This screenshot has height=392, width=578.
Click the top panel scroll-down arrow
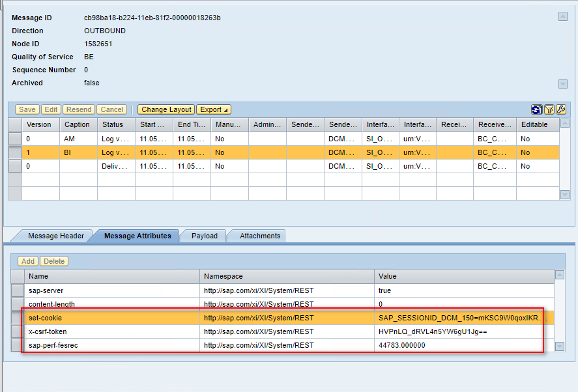[563, 84]
